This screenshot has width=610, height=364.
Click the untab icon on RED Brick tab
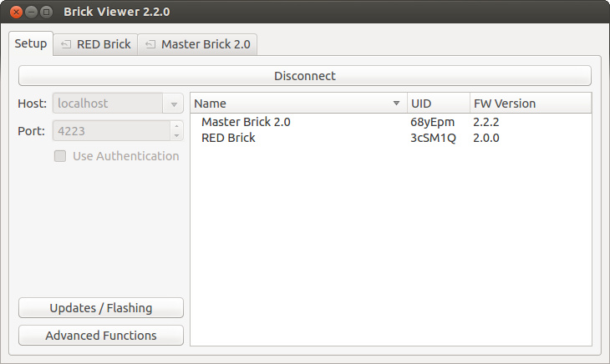66,44
